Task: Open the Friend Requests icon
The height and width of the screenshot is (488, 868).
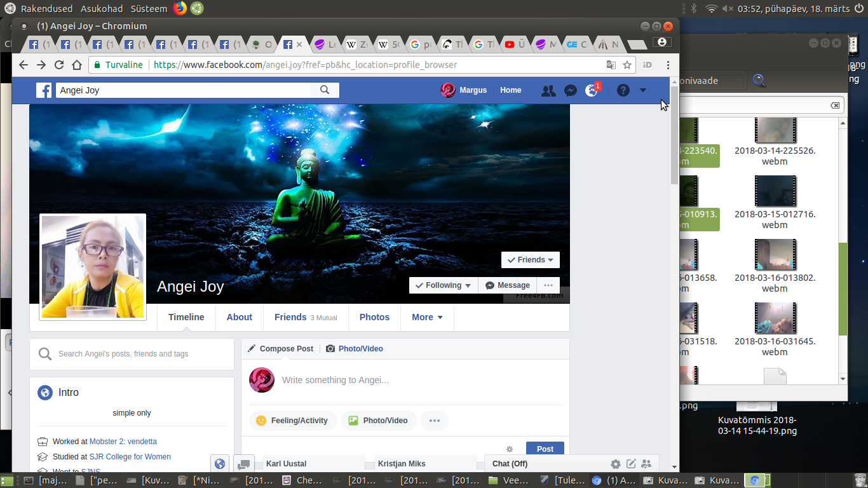Action: point(548,90)
